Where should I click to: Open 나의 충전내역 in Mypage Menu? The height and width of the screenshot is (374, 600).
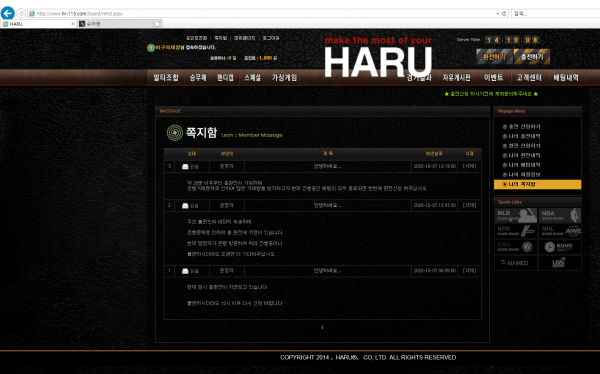[524, 136]
